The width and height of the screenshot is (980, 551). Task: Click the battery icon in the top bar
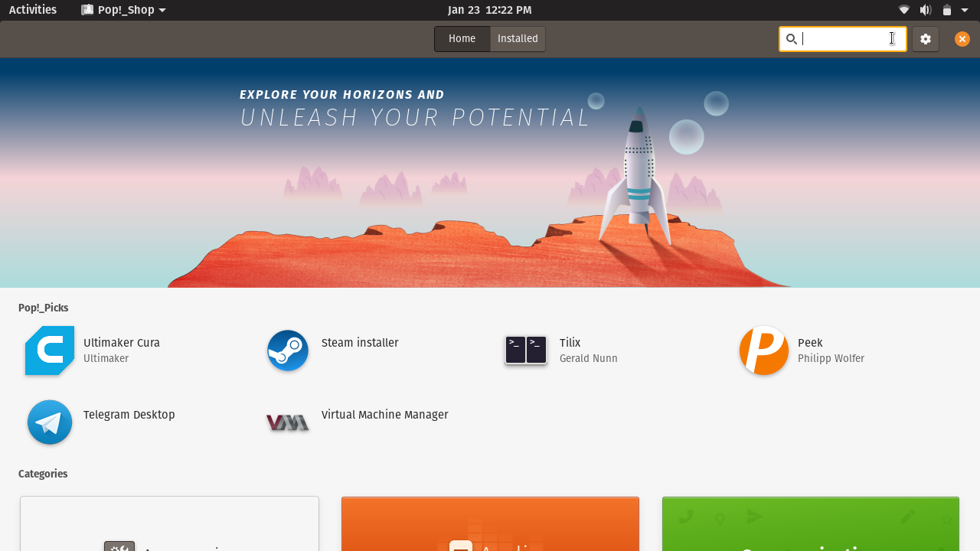(x=946, y=10)
